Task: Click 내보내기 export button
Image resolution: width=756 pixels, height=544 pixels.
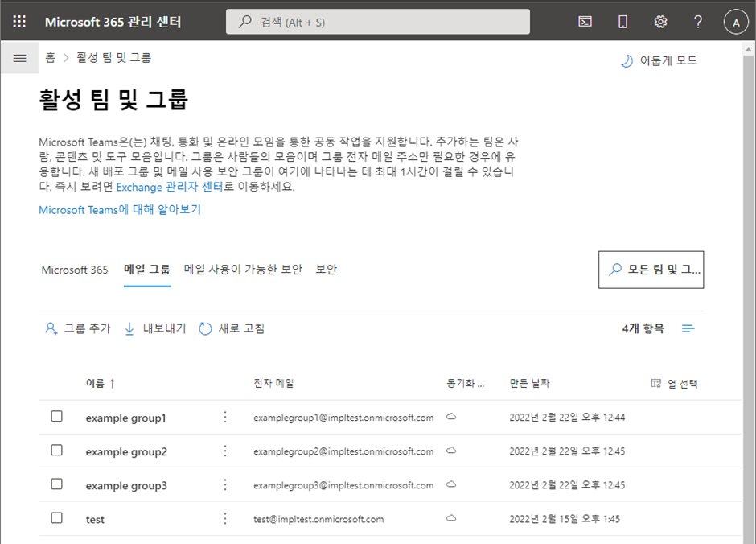Action: coord(155,328)
